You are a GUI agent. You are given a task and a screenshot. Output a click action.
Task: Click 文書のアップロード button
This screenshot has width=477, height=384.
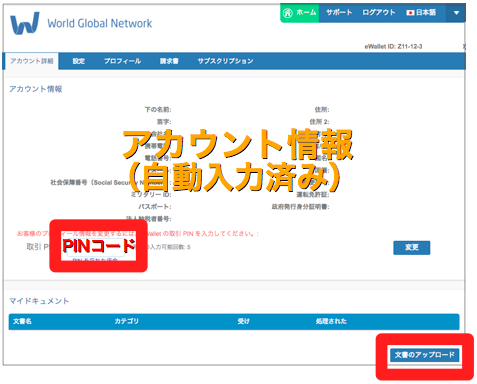click(425, 355)
